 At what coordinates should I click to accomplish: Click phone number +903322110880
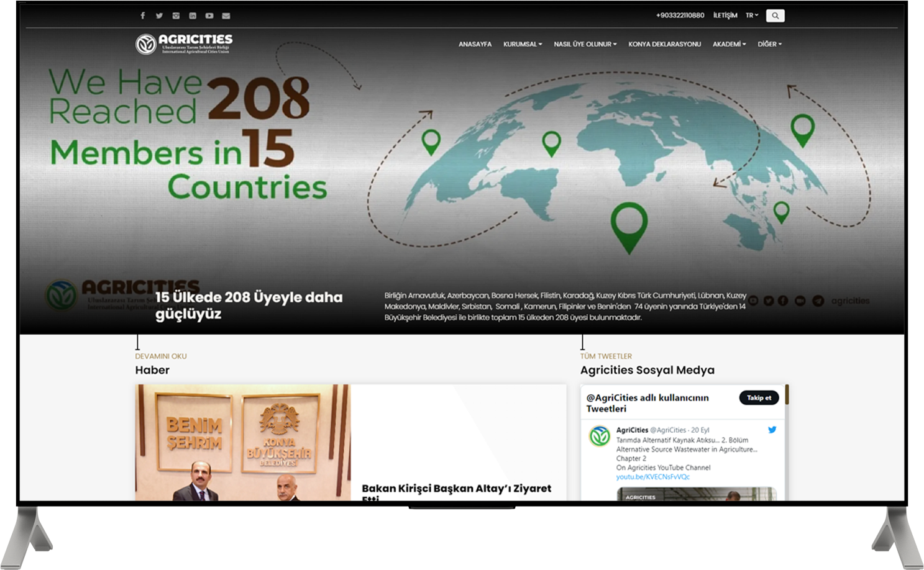point(680,16)
